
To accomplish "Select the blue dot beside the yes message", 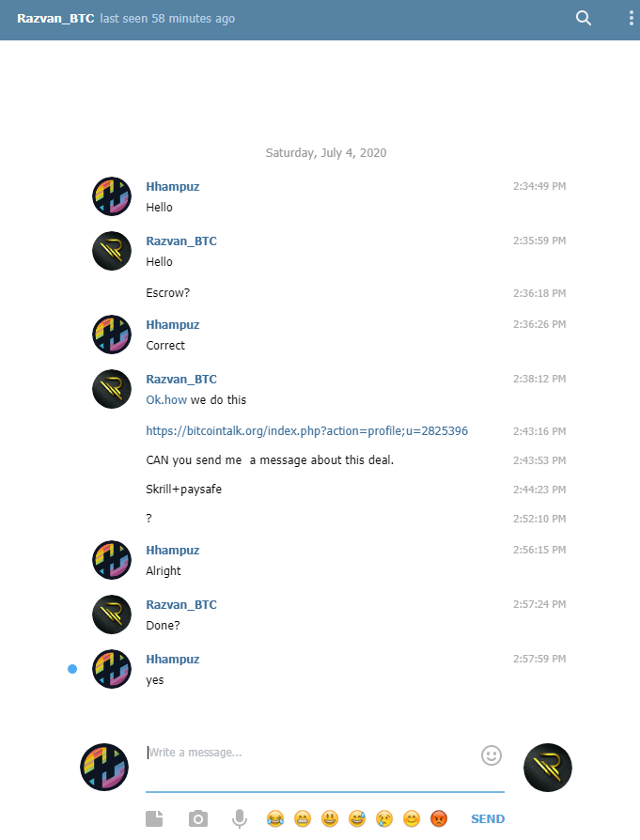I will (72, 669).
